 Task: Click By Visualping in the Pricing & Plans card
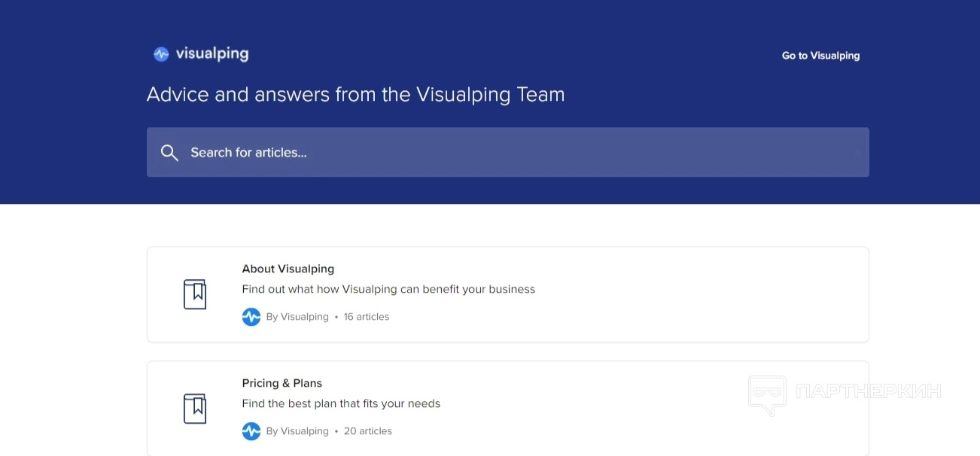pyautogui.click(x=297, y=431)
